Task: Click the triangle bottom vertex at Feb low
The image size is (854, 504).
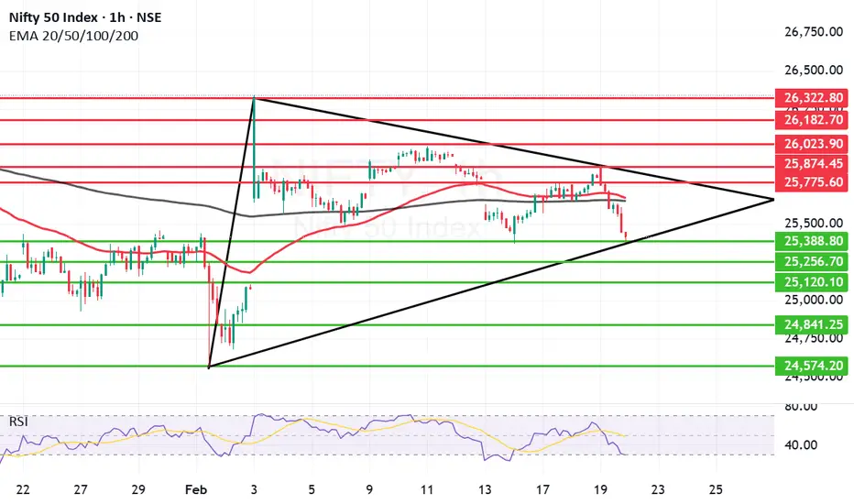Action: (209, 367)
